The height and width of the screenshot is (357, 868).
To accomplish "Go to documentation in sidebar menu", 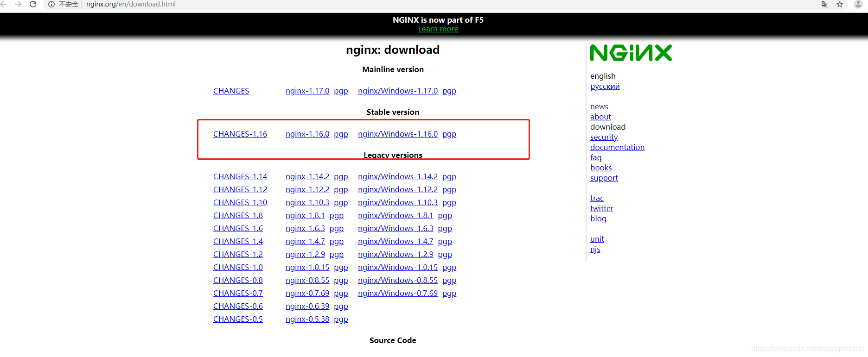I will (x=617, y=147).
